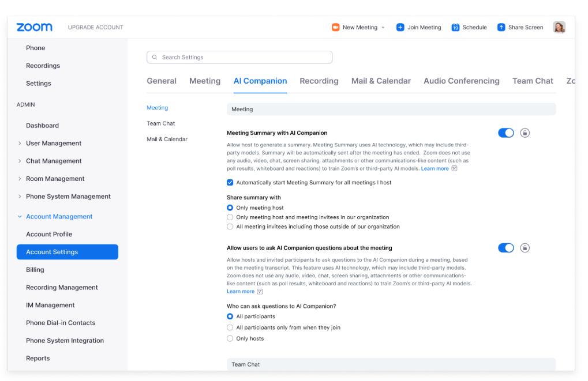Click the Share Screen arrow icon

coord(501,27)
